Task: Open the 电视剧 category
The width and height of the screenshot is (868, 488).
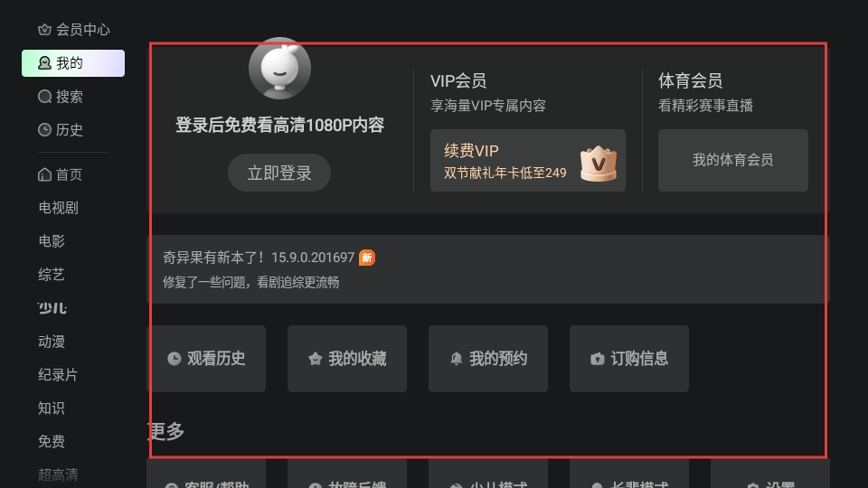Action: pyautogui.click(x=58, y=208)
